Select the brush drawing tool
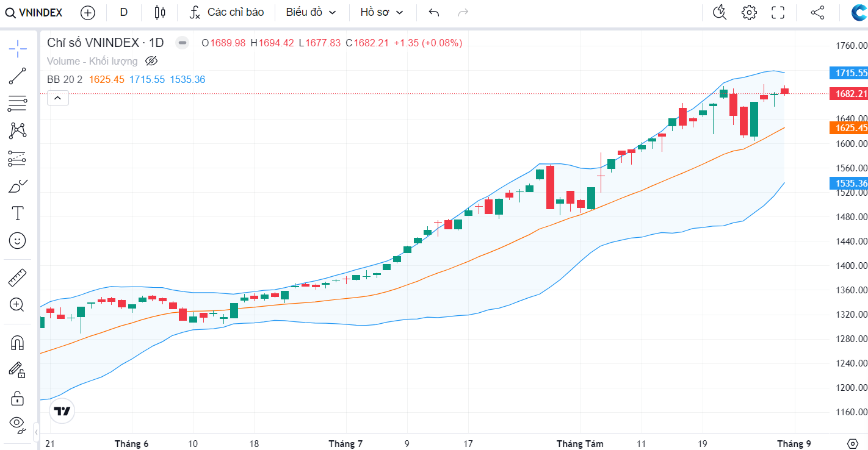This screenshot has height=450, width=868. point(18,186)
